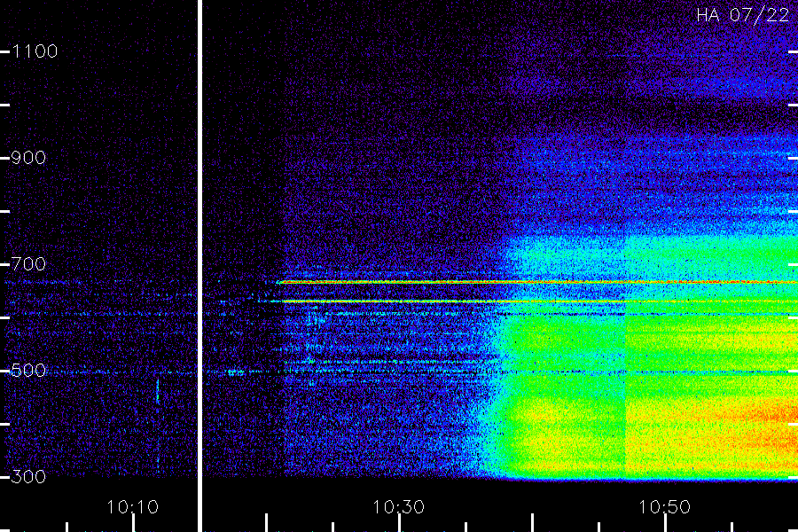Click the 900 frequency axis label
Image resolution: width=798 pixels, height=532 pixels.
point(28,158)
